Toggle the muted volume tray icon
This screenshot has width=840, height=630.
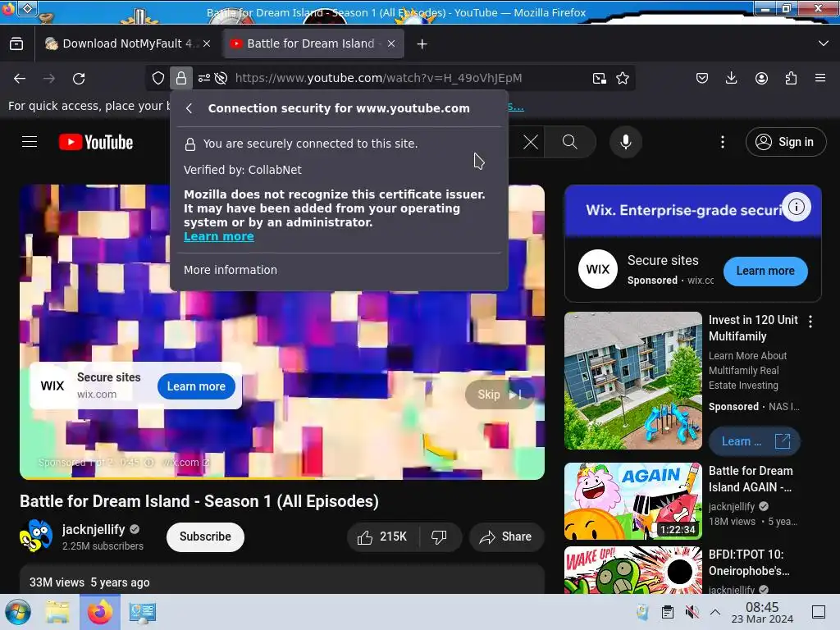tap(692, 612)
